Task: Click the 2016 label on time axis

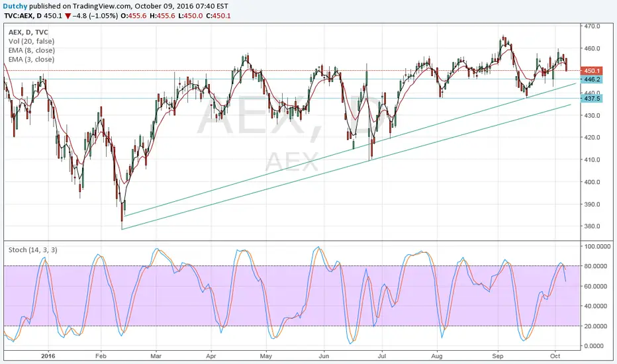Action: (48, 356)
